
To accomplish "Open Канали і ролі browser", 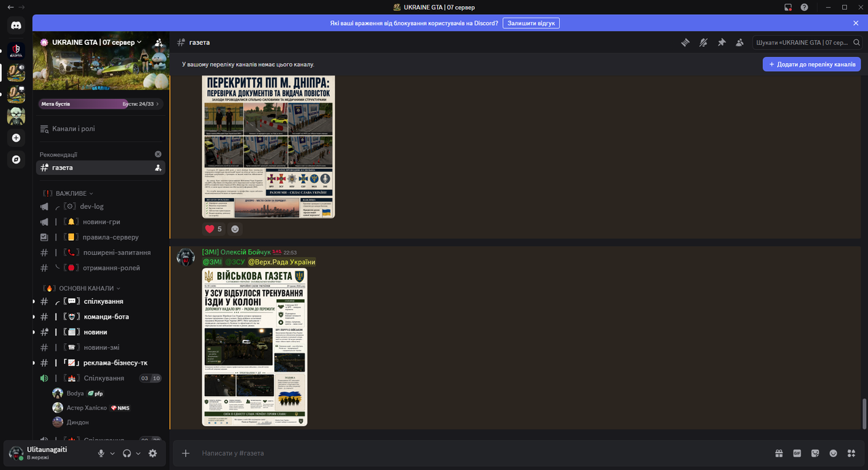I will coord(100,128).
